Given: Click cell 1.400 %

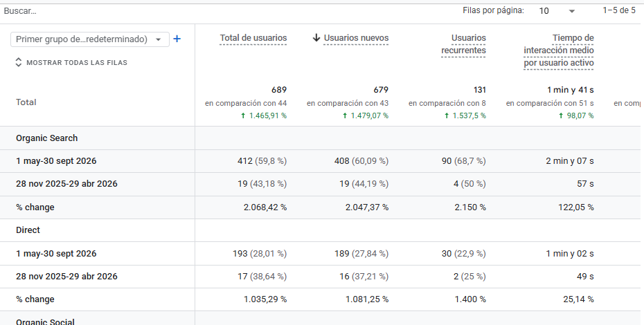Looking at the screenshot, I should pyautogui.click(x=470, y=299).
